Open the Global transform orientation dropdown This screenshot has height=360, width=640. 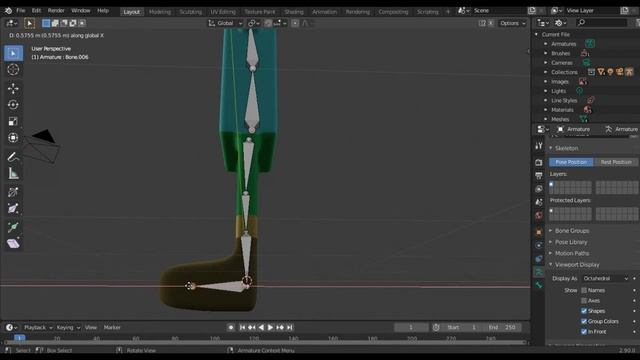[x=226, y=23]
